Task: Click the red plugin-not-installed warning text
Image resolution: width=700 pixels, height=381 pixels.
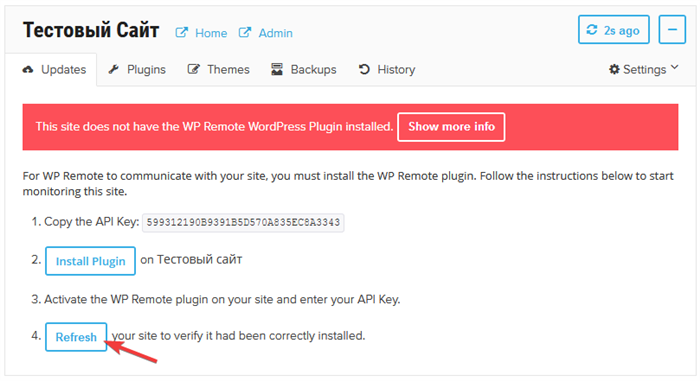Action: [214, 127]
